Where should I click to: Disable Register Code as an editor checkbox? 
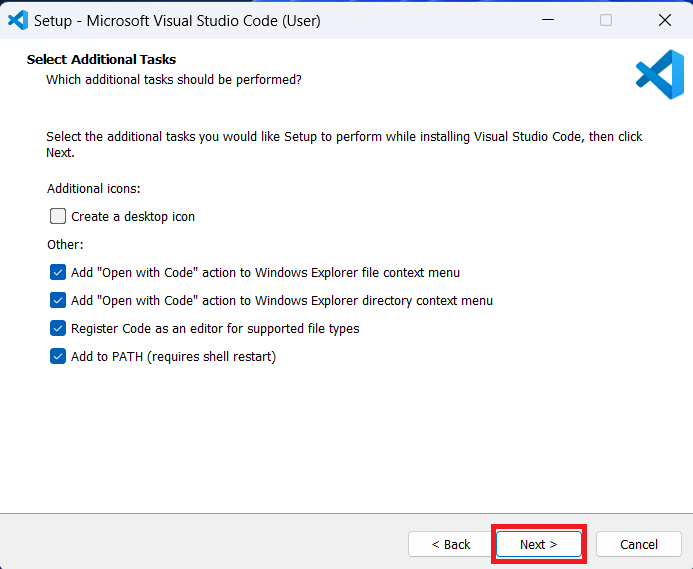[x=58, y=328]
